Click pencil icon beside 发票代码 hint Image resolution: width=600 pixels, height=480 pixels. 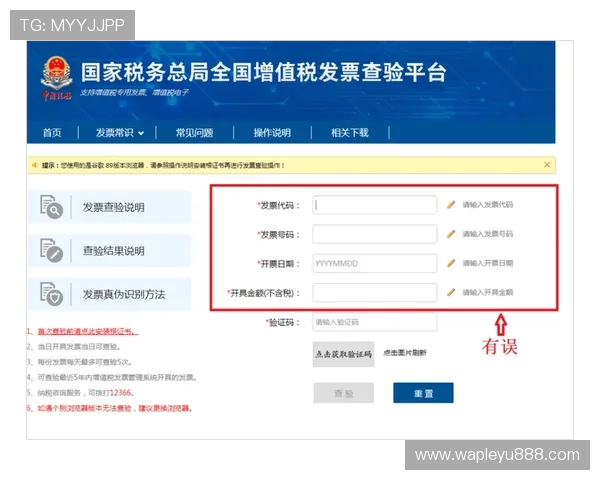pos(451,204)
